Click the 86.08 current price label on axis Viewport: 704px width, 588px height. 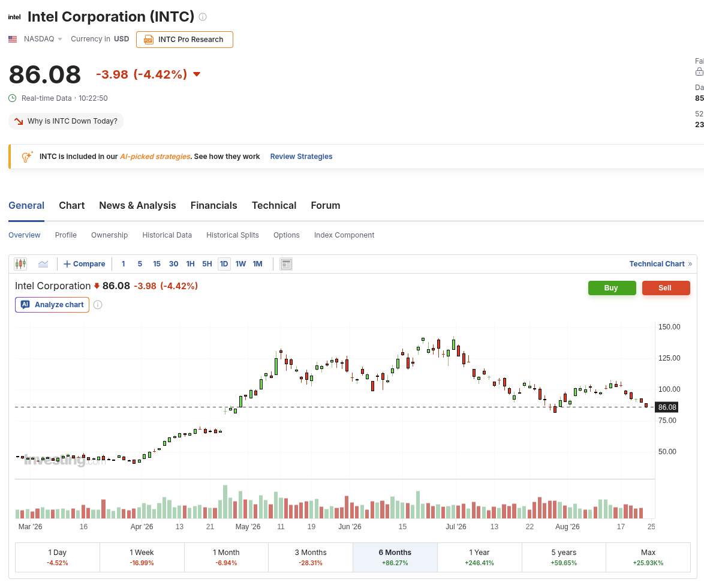click(667, 407)
